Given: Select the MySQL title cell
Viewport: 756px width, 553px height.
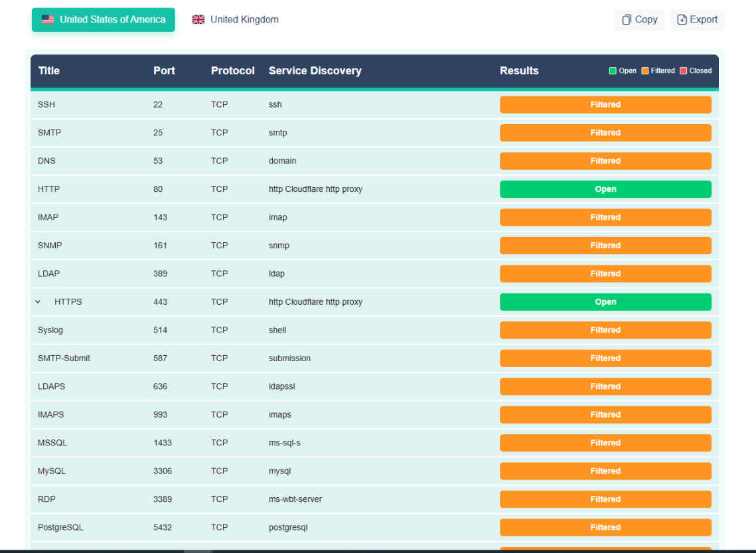Looking at the screenshot, I should tap(52, 471).
